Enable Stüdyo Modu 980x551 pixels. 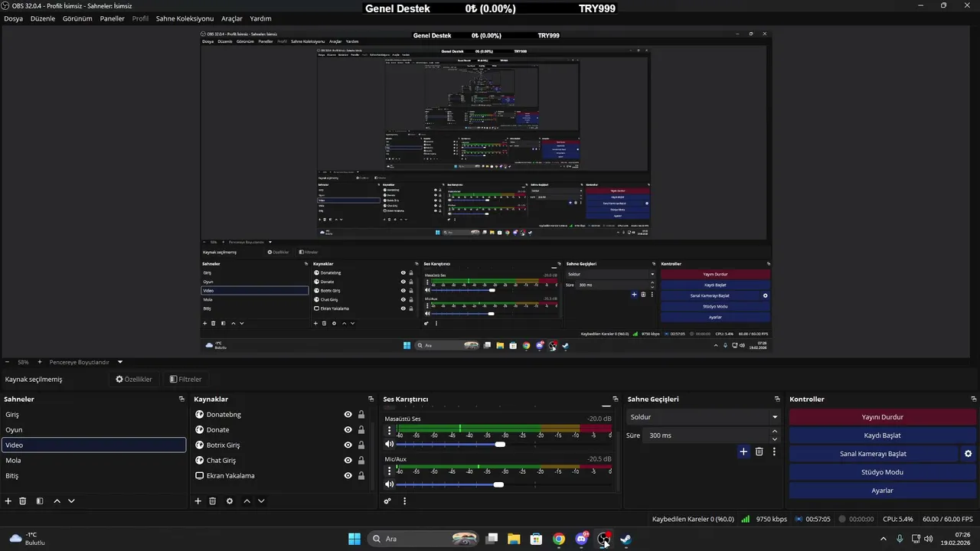883,472
